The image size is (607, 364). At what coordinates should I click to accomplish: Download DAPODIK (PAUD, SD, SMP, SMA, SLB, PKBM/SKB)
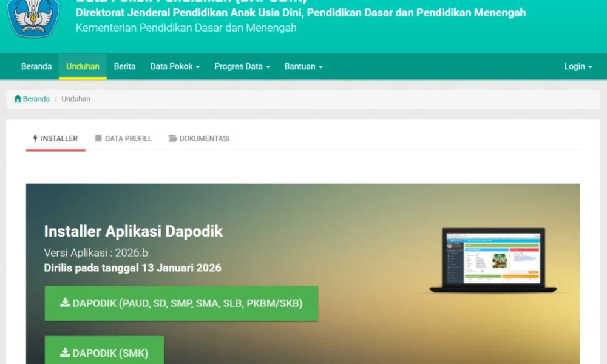tap(181, 303)
